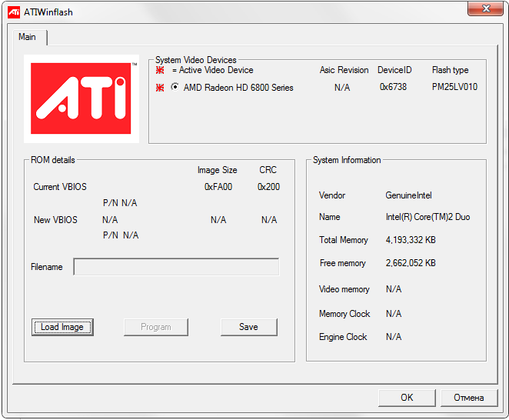509x420 pixels.
Task: Confirm with the OK button
Action: point(407,398)
